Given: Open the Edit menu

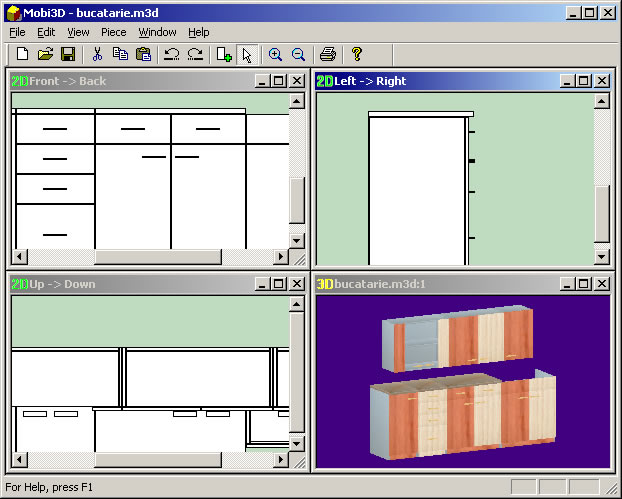Looking at the screenshot, I should click(x=46, y=32).
